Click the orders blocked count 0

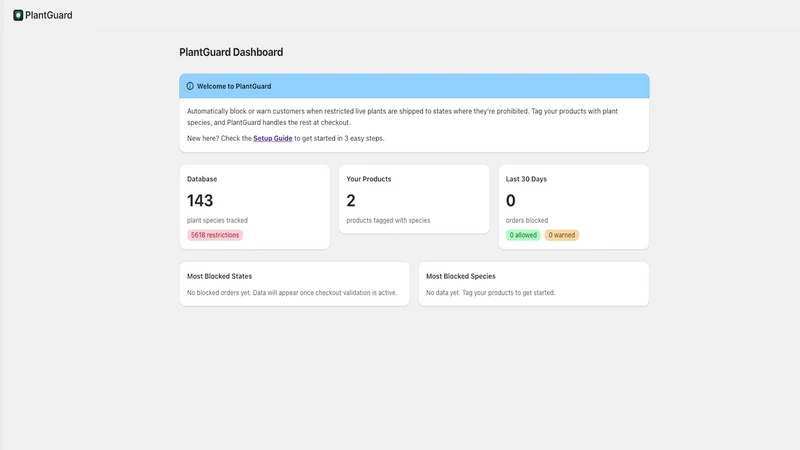510,201
